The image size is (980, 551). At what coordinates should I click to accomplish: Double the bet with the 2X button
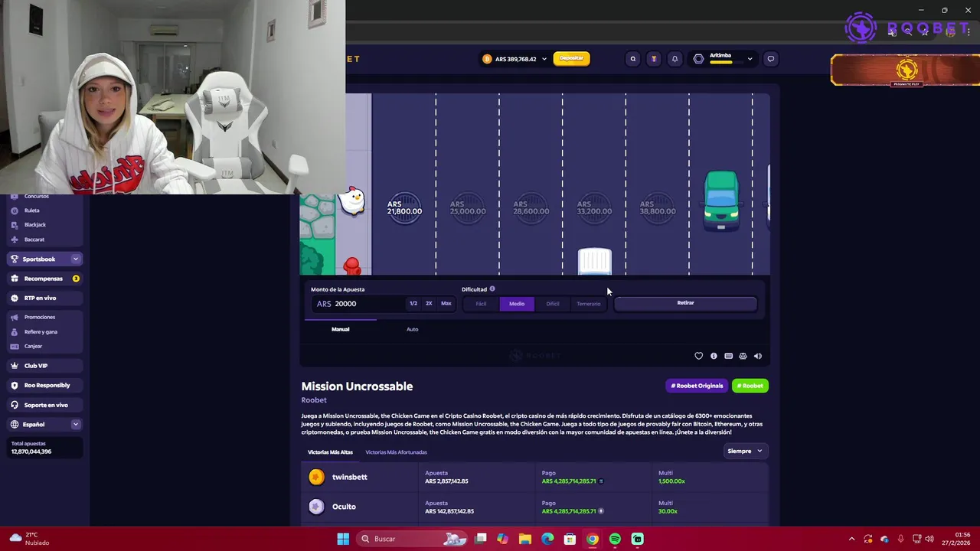[x=429, y=304]
